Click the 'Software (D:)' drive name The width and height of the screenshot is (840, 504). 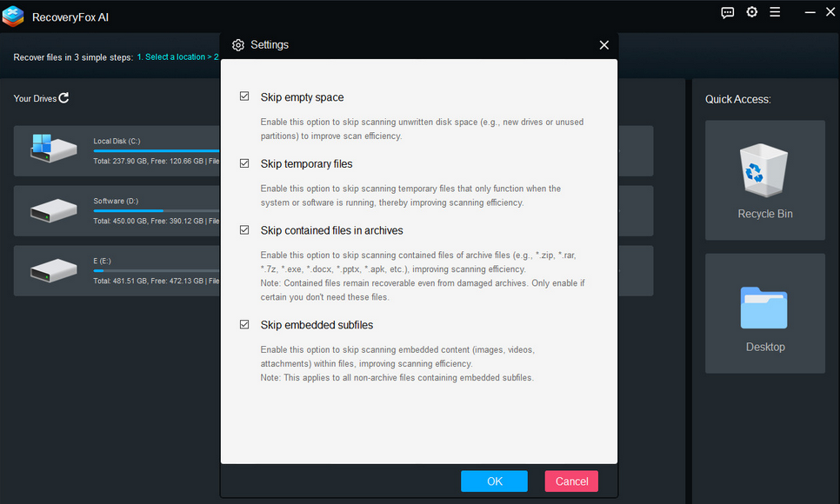[x=116, y=201]
